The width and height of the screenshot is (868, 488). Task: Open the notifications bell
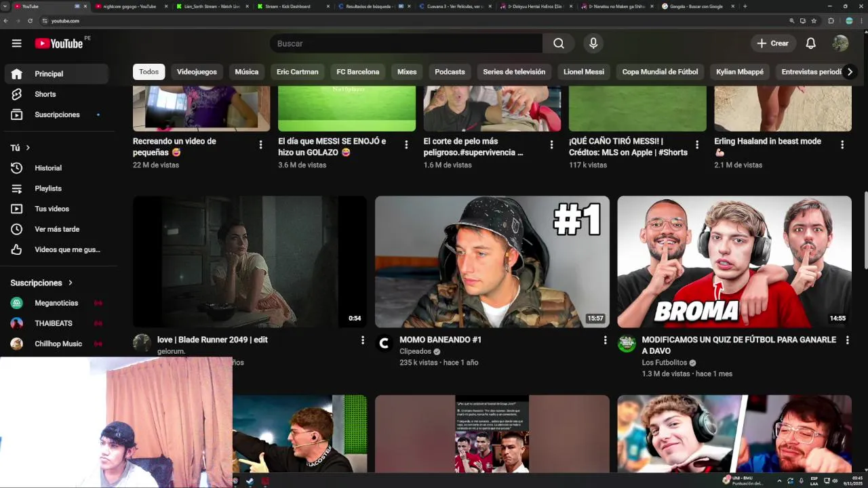810,43
